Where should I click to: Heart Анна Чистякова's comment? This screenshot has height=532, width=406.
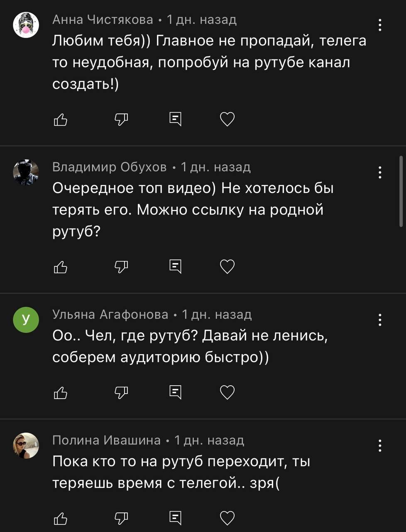pos(227,120)
